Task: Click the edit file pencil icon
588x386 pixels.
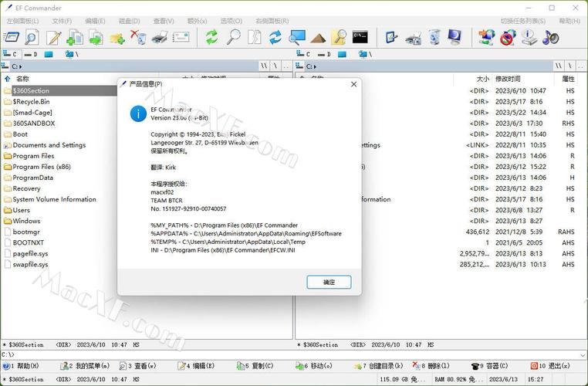Action: tap(53, 38)
